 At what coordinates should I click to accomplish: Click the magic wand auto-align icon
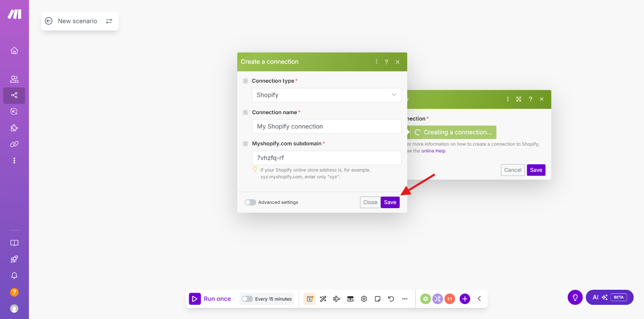click(x=323, y=299)
